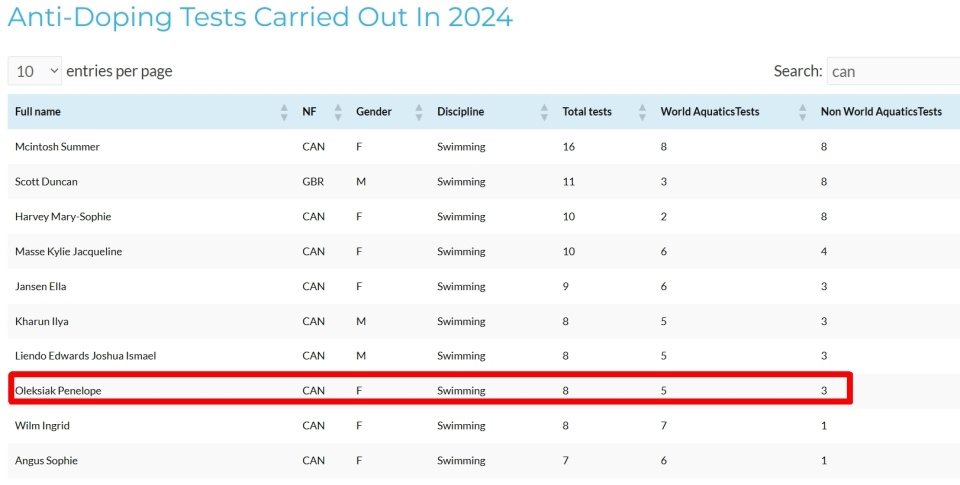Image resolution: width=960 pixels, height=485 pixels.
Task: Select the Jansen Ella row
Action: tap(484, 287)
